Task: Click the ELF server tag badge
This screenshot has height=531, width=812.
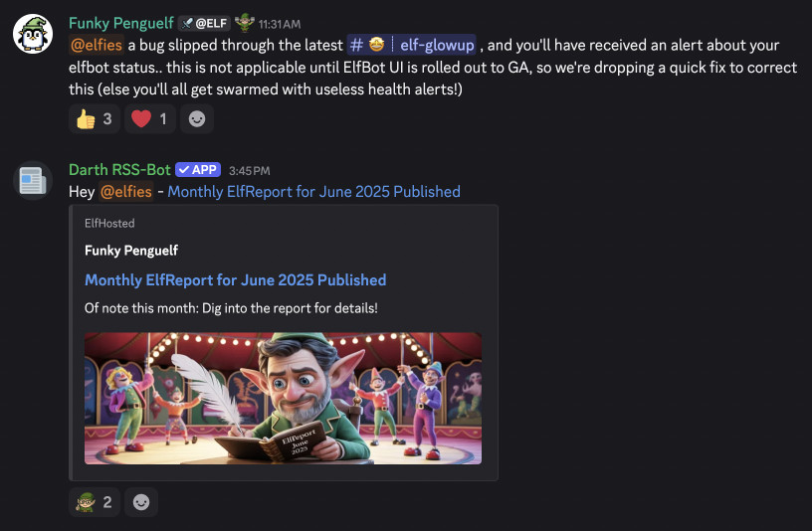Action: pyautogui.click(x=204, y=23)
